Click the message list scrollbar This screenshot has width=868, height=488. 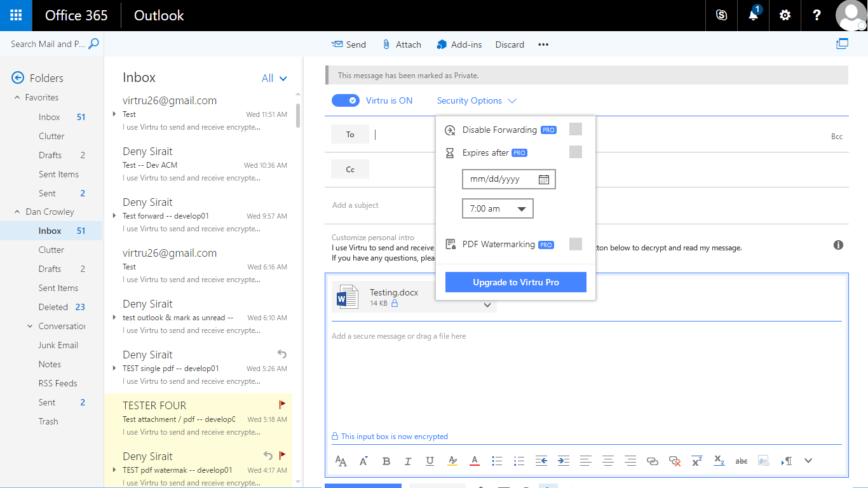click(298, 116)
